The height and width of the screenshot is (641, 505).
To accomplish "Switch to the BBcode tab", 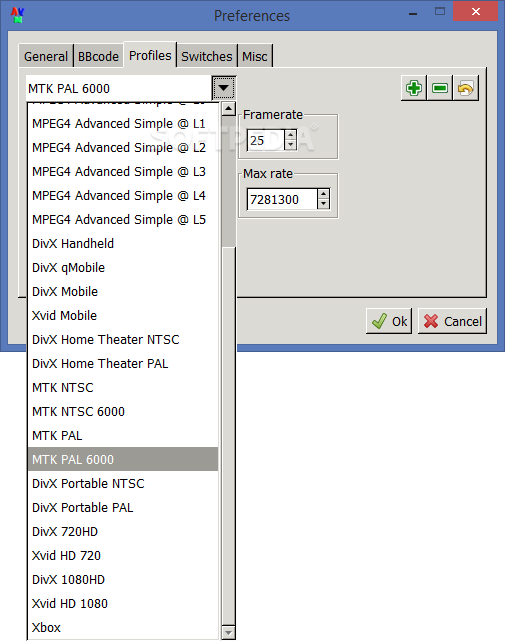I will click(x=98, y=56).
